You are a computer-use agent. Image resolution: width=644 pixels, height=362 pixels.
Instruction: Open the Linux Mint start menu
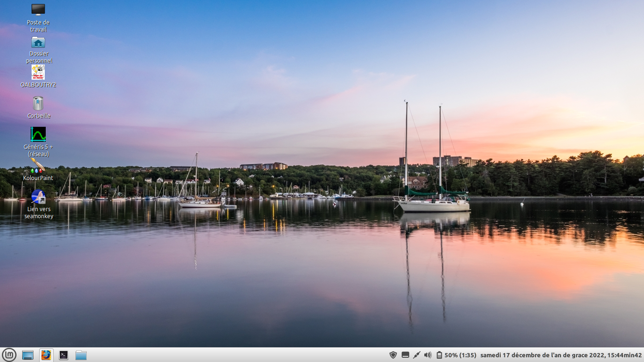click(9, 355)
